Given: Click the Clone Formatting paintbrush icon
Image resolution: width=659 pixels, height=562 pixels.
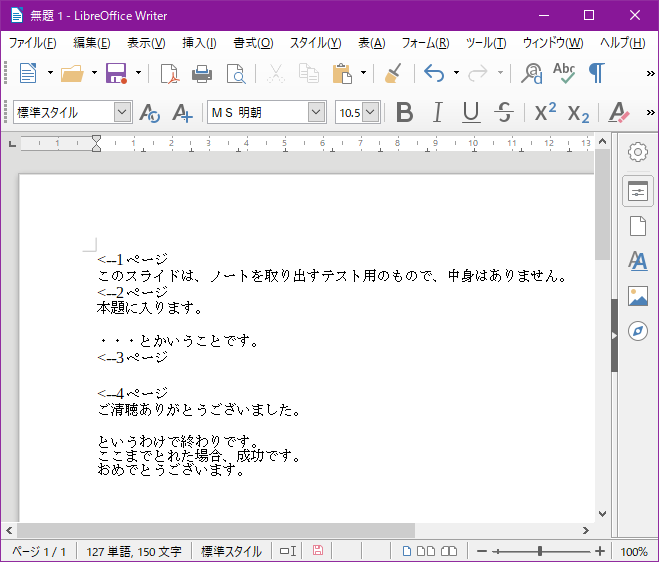Looking at the screenshot, I should coord(393,73).
